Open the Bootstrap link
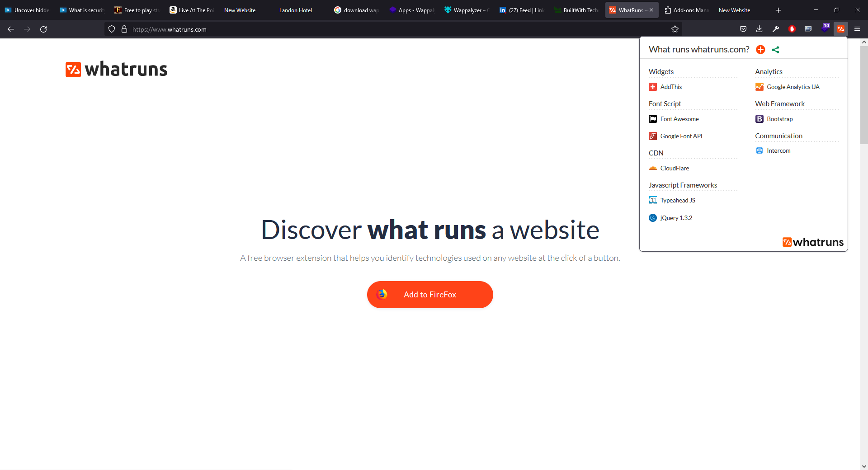Screen dimensions: 868x470 click(x=780, y=119)
